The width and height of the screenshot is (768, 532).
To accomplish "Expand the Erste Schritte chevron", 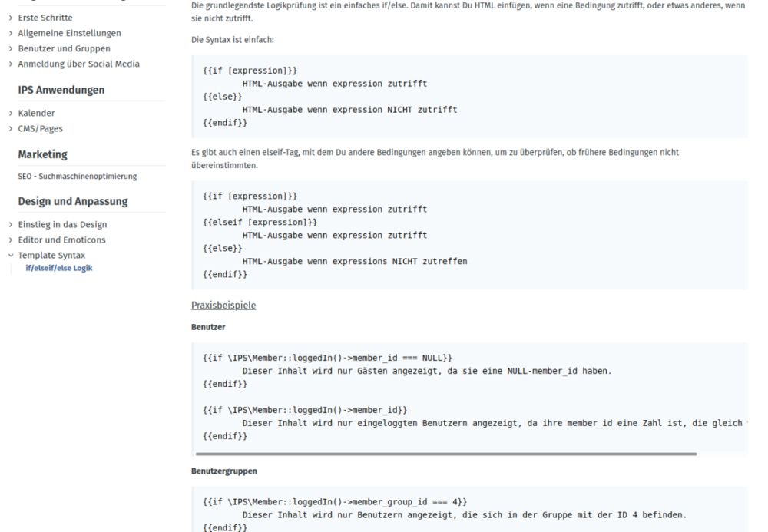I will click(11, 18).
